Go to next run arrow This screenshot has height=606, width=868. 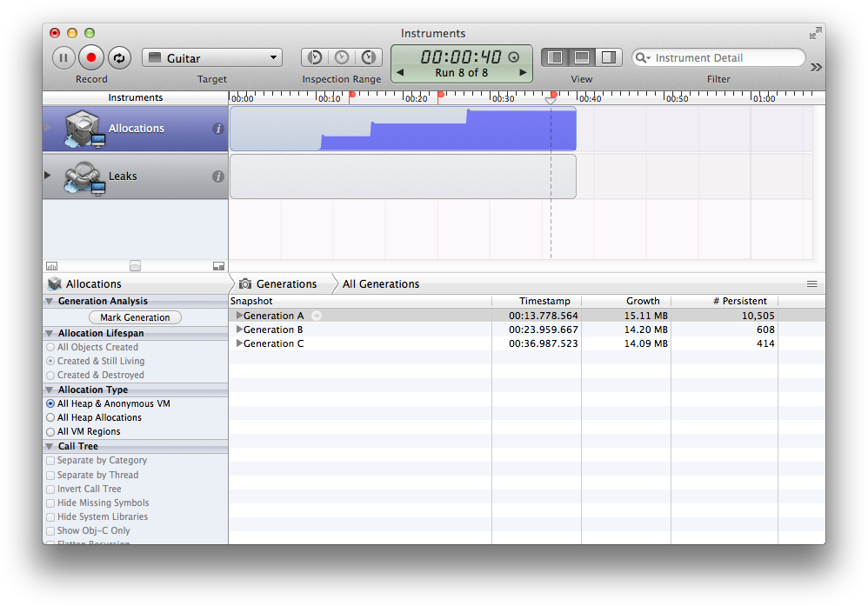(523, 72)
